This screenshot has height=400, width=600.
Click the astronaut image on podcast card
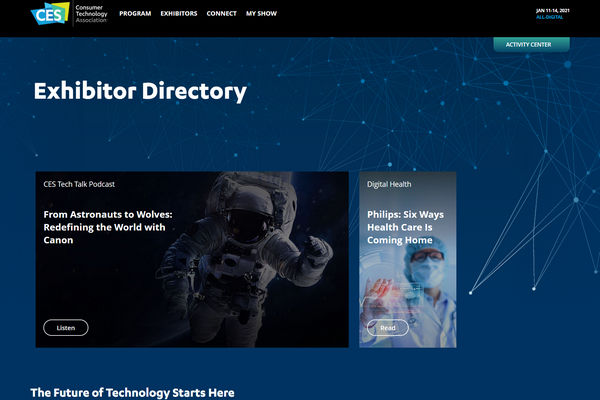245,260
